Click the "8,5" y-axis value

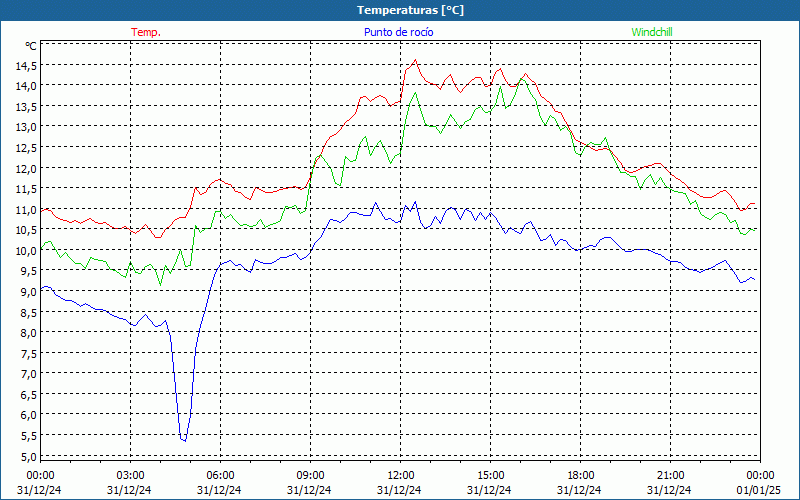29,313
